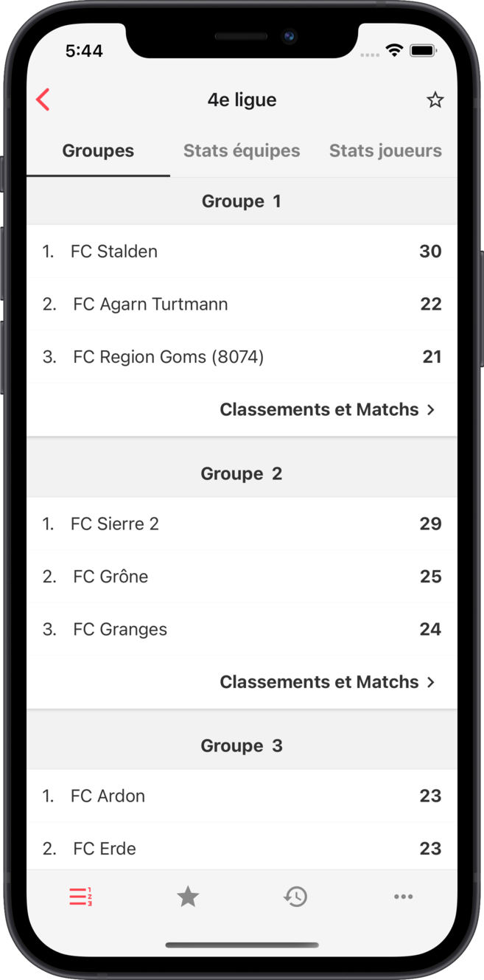The height and width of the screenshot is (980, 484).
Task: Open the FC Granges team entry
Action: coord(242,629)
